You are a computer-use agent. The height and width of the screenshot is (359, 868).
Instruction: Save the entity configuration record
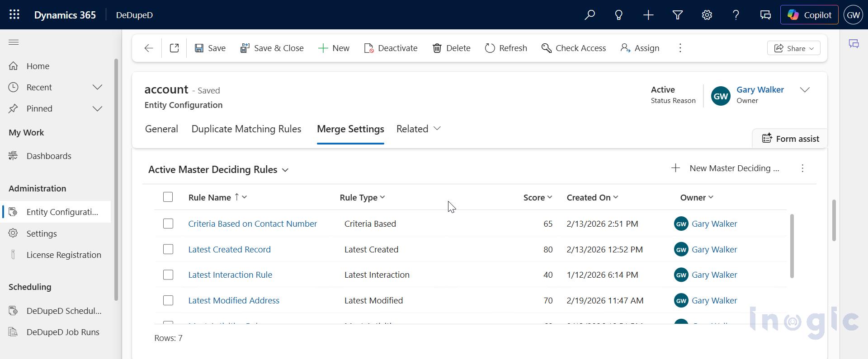[x=210, y=48]
